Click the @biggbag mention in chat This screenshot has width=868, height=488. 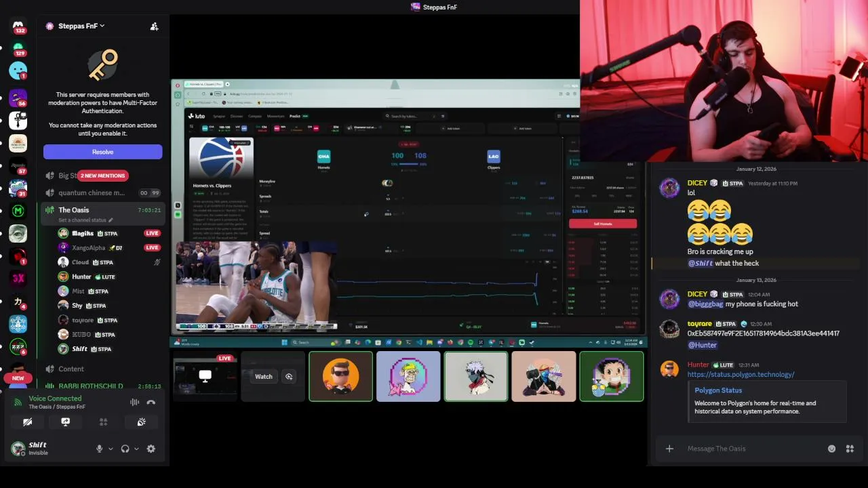point(705,304)
